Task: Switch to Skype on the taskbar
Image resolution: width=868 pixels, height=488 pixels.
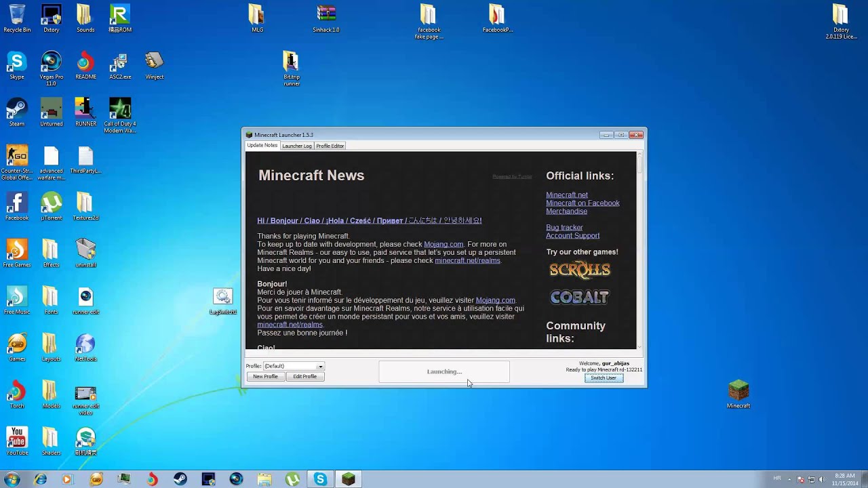Action: point(320,479)
